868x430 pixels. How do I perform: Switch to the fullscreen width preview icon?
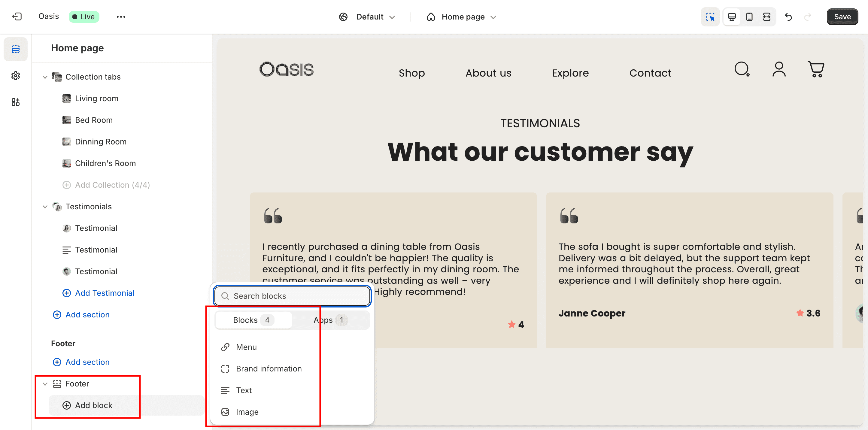(x=766, y=17)
